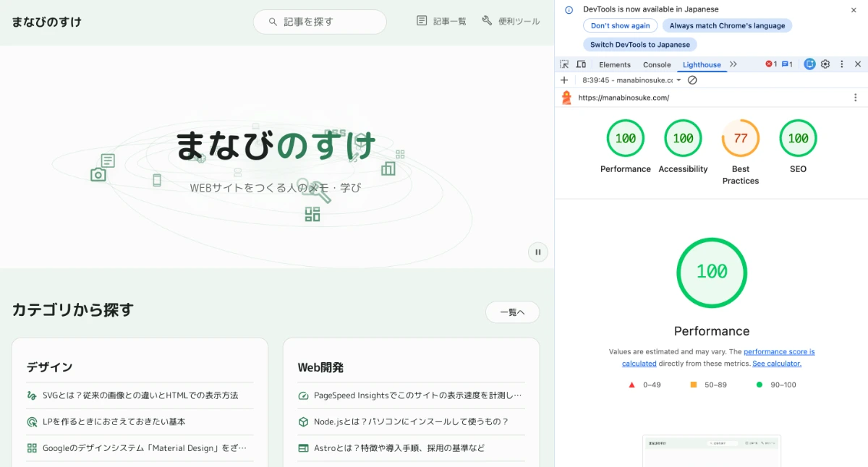Toggle device toolbar icon in DevTools
The height and width of the screenshot is (467, 868).
coord(581,64)
